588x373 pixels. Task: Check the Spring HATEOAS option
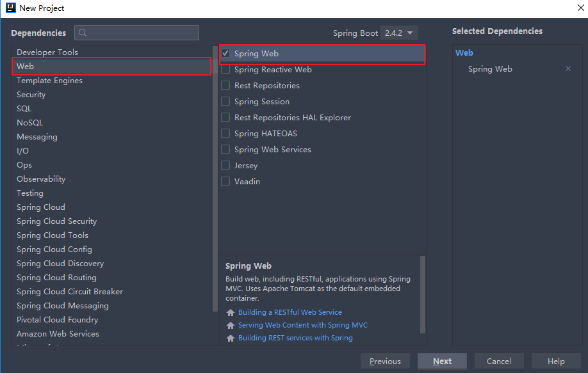point(225,134)
